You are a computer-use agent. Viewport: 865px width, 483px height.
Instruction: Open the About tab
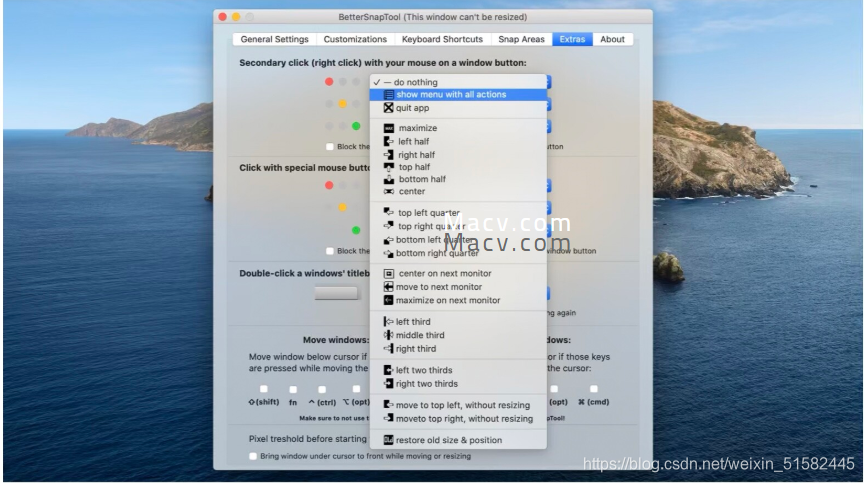pyautogui.click(x=612, y=39)
